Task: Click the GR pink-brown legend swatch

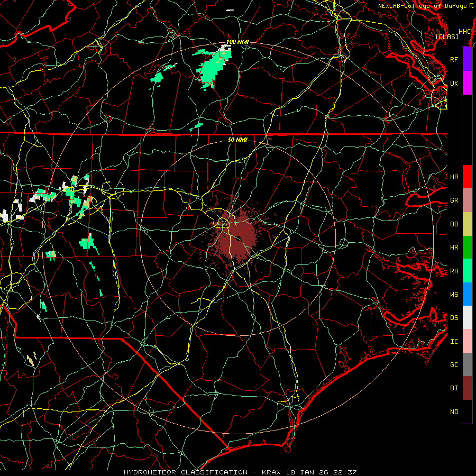Action: pyautogui.click(x=467, y=200)
